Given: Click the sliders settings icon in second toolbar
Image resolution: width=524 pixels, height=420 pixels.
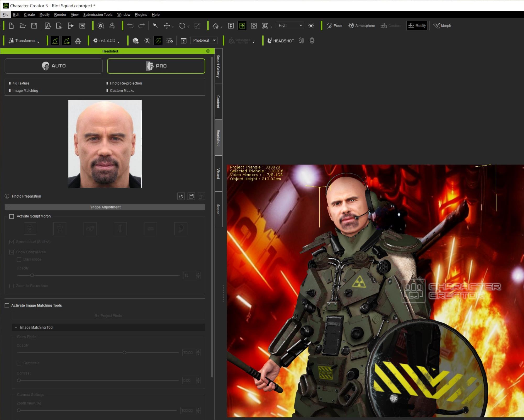Looking at the screenshot, I should (x=170, y=41).
